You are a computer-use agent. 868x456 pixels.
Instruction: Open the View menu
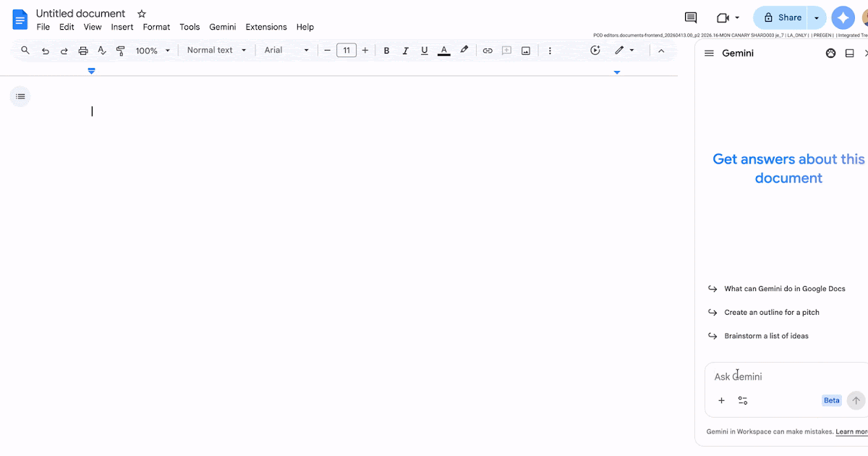click(x=93, y=27)
